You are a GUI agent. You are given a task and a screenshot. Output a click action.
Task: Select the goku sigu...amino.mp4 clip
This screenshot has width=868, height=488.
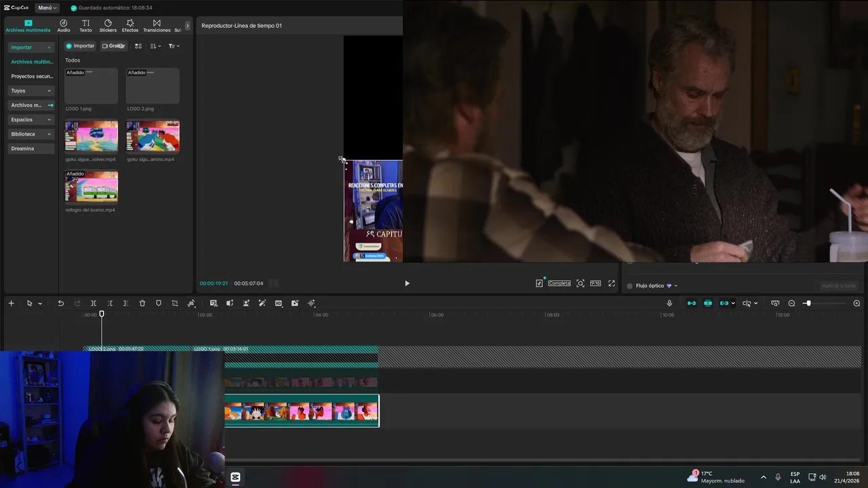point(153,136)
